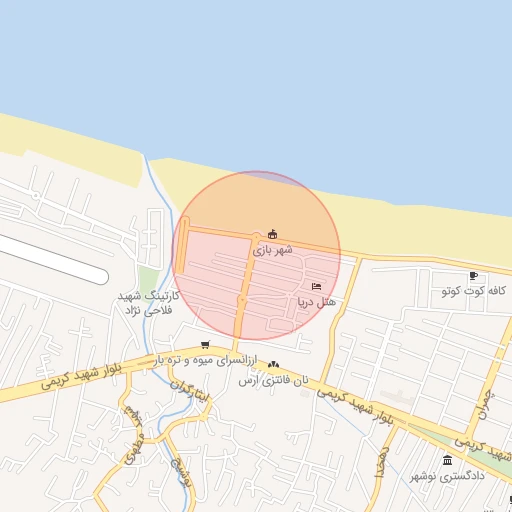Click the amusement park icon above شهر بازی
Image resolution: width=512 pixels, height=512 pixels.
click(273, 234)
